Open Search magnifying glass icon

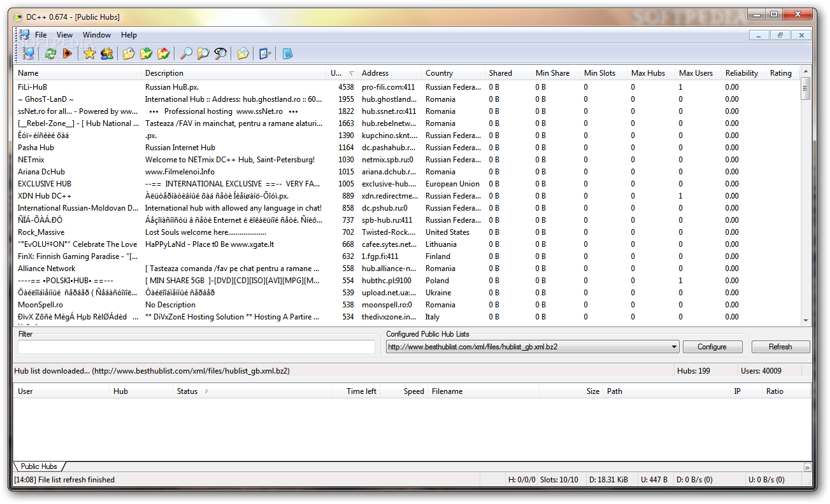tap(186, 53)
